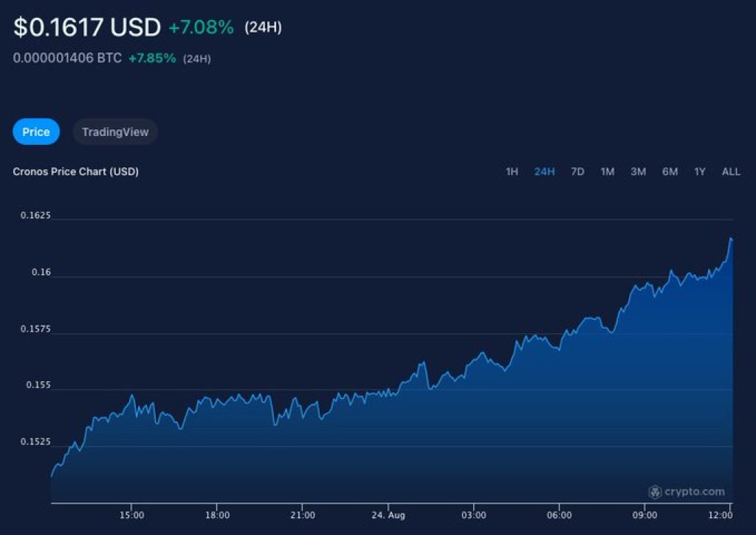The width and height of the screenshot is (756, 535).
Task: Click the 09:00 time axis label
Action: (645, 515)
